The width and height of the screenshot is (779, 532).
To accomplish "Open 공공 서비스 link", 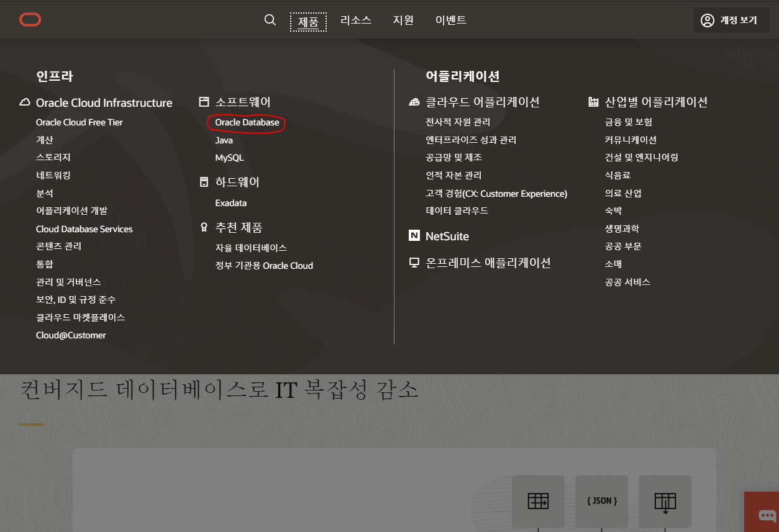I will click(x=627, y=282).
